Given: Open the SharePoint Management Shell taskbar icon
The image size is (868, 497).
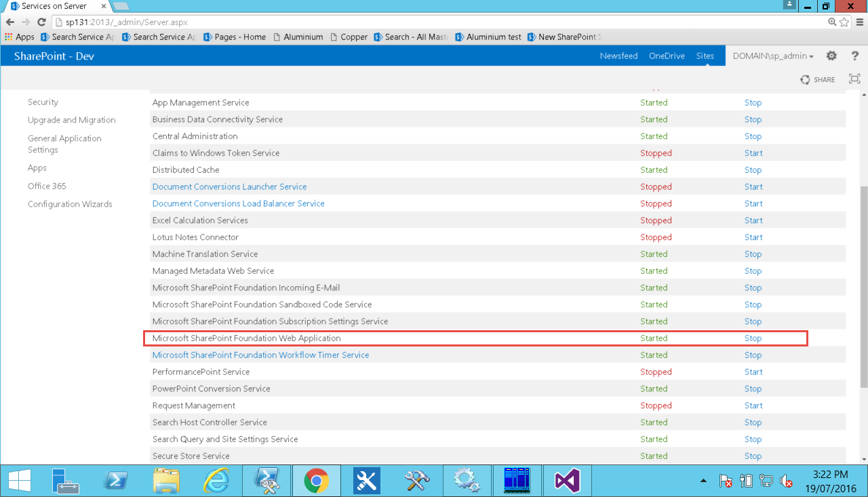Looking at the screenshot, I should [267, 481].
